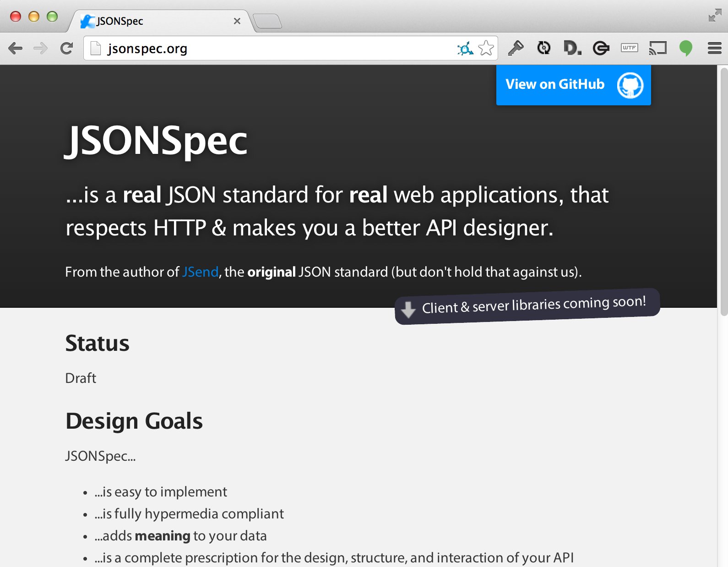Click the JSONSpec tab favicon
The width and height of the screenshot is (728, 567).
(x=87, y=21)
